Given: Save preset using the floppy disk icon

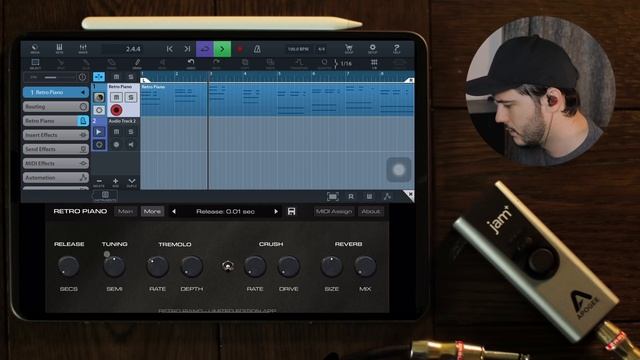Looking at the screenshot, I should pyautogui.click(x=291, y=211).
